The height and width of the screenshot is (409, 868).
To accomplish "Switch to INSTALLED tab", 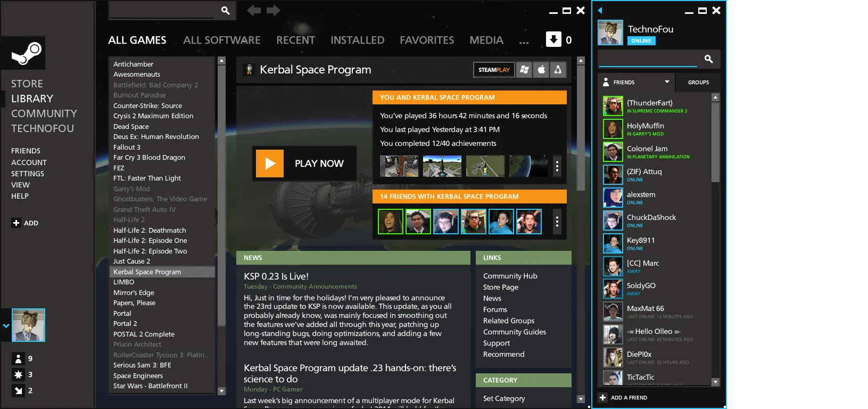I will (357, 40).
